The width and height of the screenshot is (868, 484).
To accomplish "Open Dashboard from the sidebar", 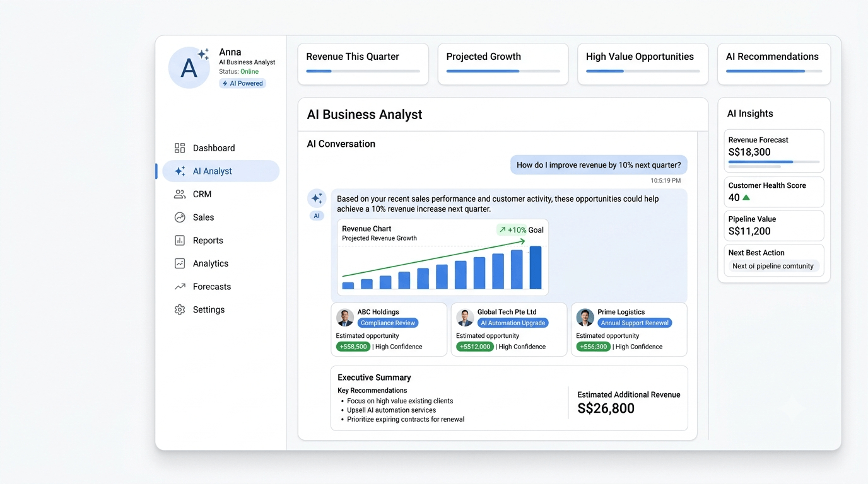I will [x=221, y=148].
